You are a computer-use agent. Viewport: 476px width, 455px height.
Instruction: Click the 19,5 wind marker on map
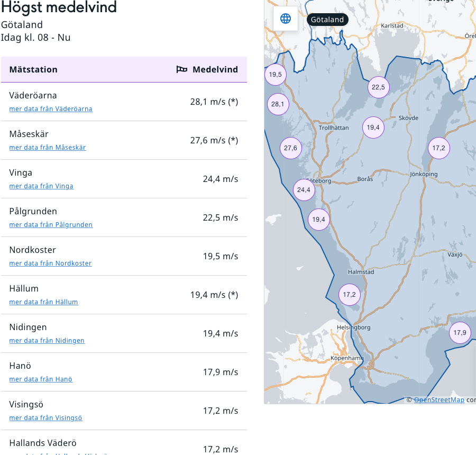click(276, 75)
